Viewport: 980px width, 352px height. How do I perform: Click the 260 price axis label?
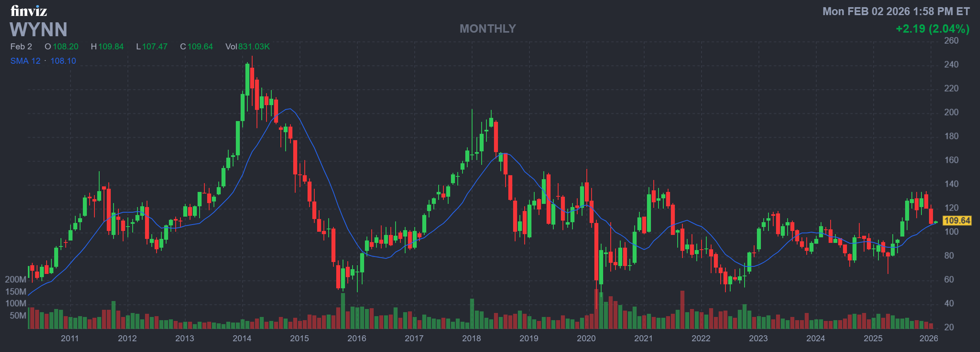(951, 41)
